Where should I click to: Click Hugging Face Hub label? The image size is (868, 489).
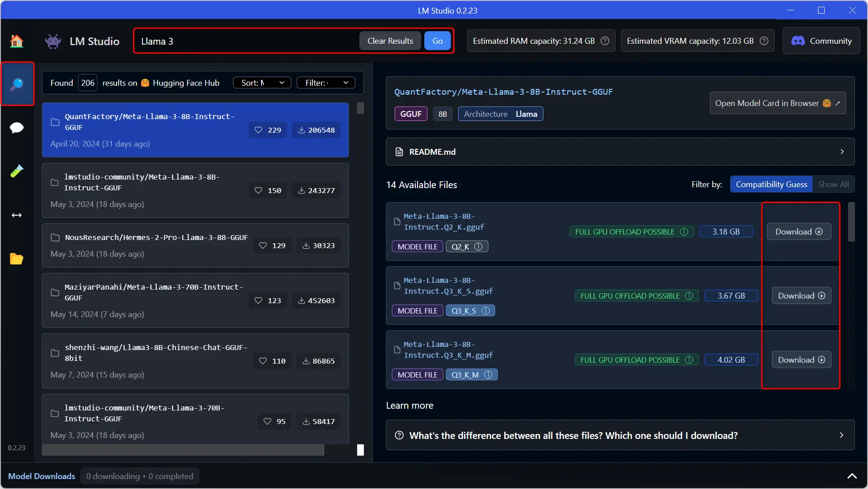point(186,83)
